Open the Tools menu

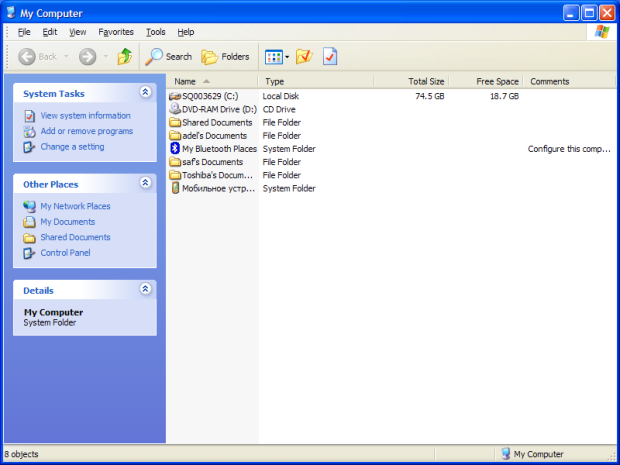tap(156, 32)
